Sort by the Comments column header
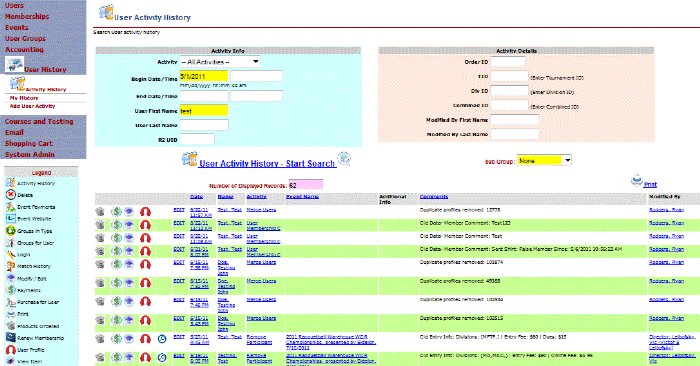The image size is (700, 366). coord(434,197)
